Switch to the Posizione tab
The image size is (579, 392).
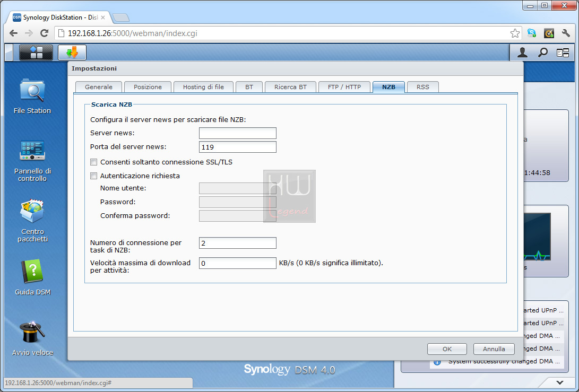[148, 87]
